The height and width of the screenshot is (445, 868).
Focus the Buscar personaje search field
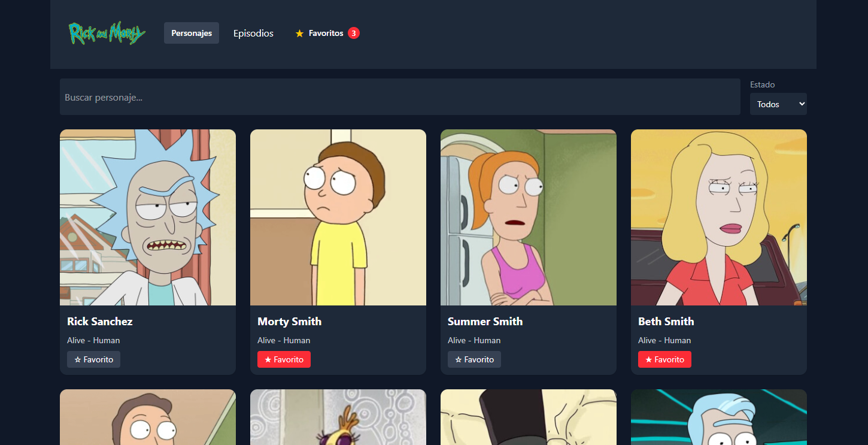coord(400,96)
